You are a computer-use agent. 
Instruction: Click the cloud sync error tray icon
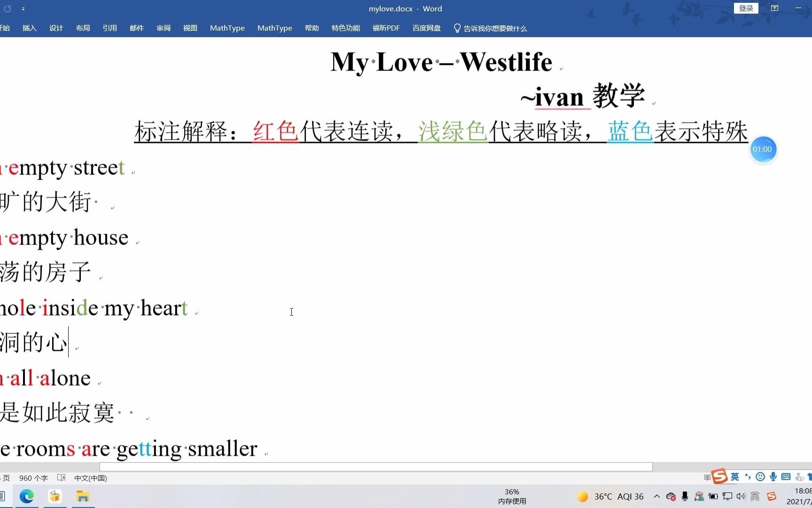pos(671,496)
